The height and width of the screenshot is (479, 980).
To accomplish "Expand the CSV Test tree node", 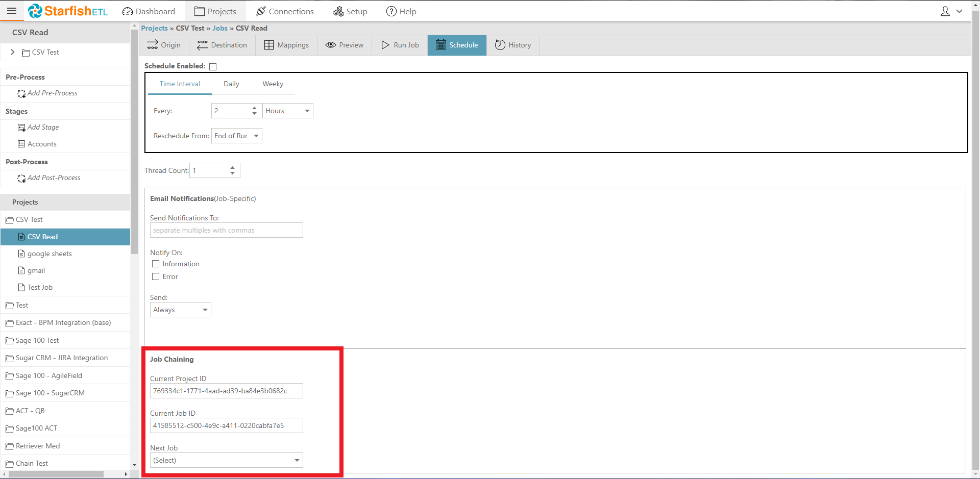I will click(13, 52).
